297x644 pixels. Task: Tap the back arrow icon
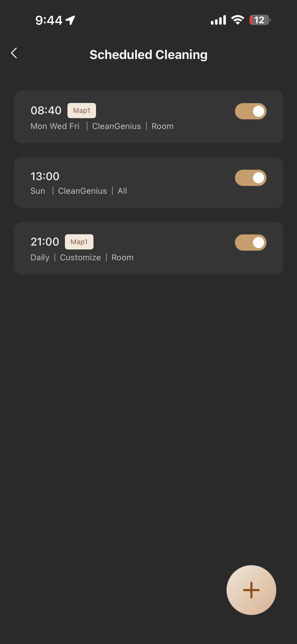14,53
